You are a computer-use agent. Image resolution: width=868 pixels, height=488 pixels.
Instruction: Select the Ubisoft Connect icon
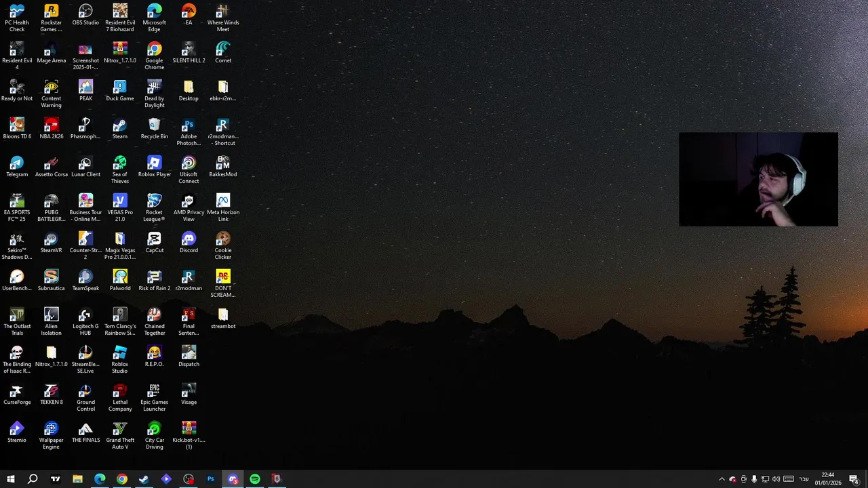[x=189, y=169]
